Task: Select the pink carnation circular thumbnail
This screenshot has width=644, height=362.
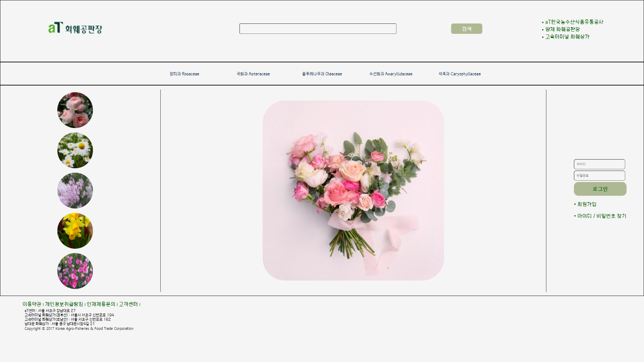Action: 75,271
